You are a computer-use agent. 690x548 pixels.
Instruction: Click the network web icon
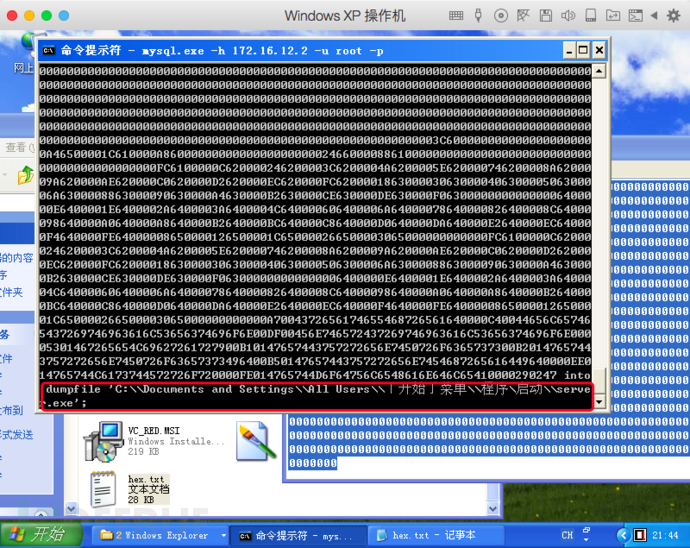pos(523,16)
